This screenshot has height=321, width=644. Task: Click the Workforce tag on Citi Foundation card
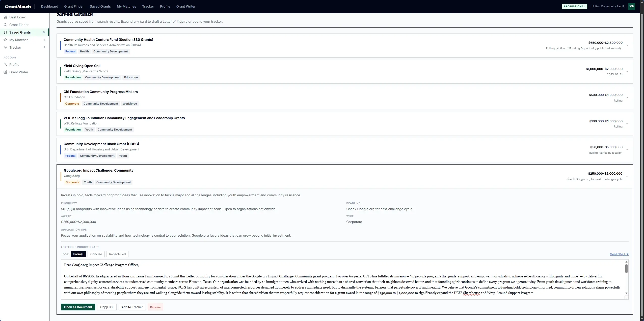pyautogui.click(x=130, y=104)
